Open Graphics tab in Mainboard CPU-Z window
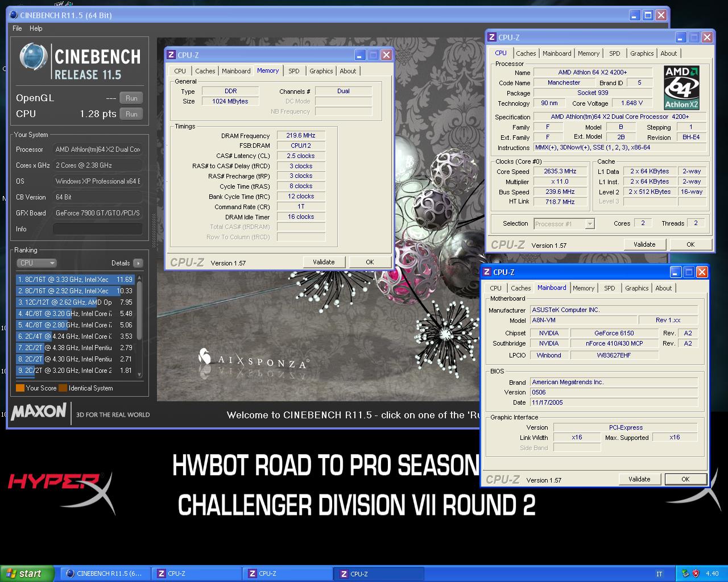This screenshot has height=582, width=728. point(637,288)
